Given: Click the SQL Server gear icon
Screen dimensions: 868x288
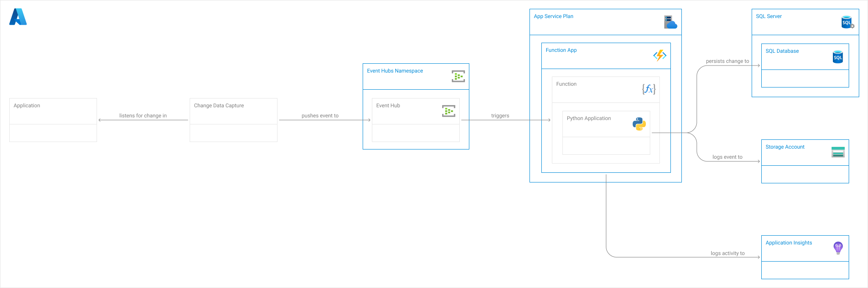Looking at the screenshot, I should click(848, 22).
